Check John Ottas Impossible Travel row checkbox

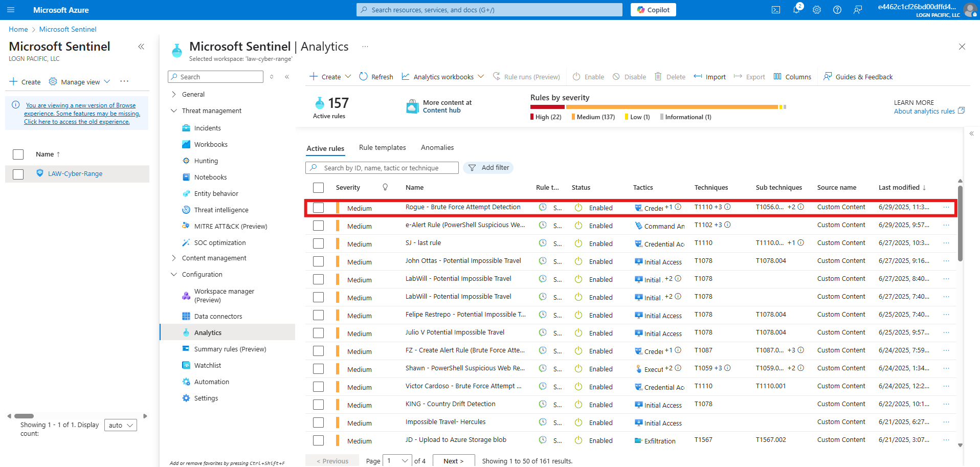point(318,261)
